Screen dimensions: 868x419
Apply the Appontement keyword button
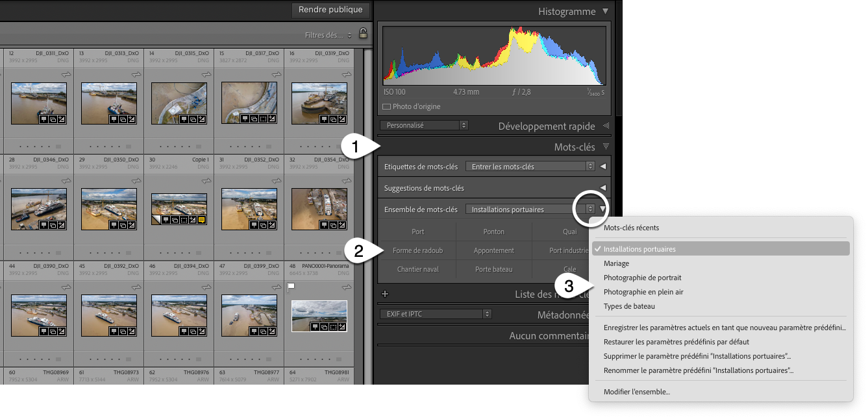(494, 250)
